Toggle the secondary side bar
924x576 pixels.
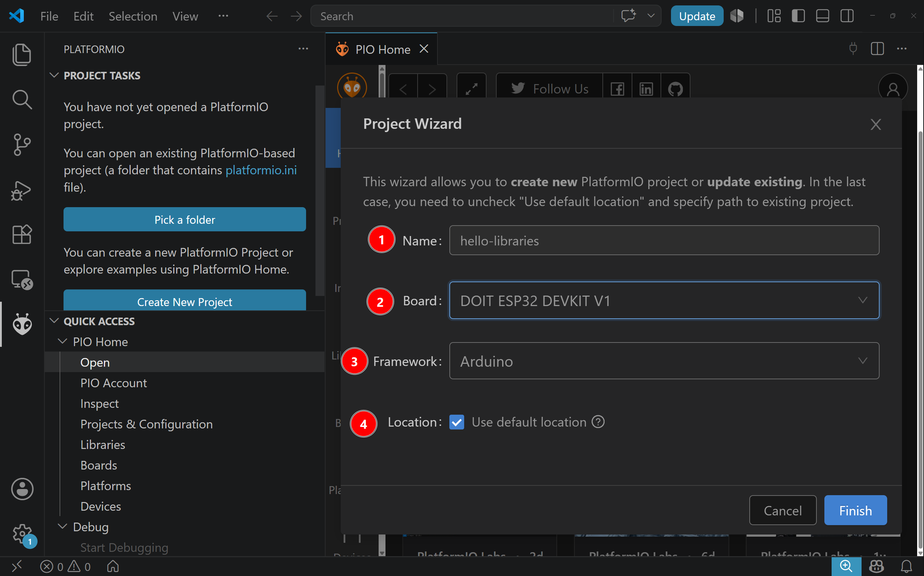pyautogui.click(x=847, y=16)
